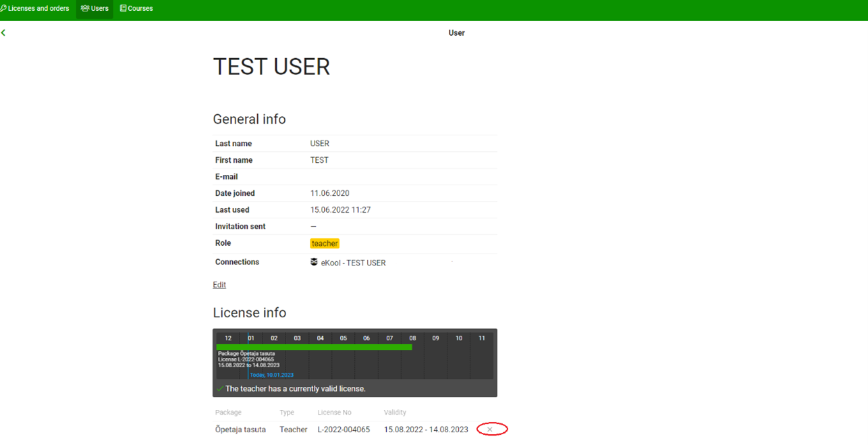Image resolution: width=868 pixels, height=445 pixels.
Task: Click the green license bar in timeline
Action: click(314, 347)
